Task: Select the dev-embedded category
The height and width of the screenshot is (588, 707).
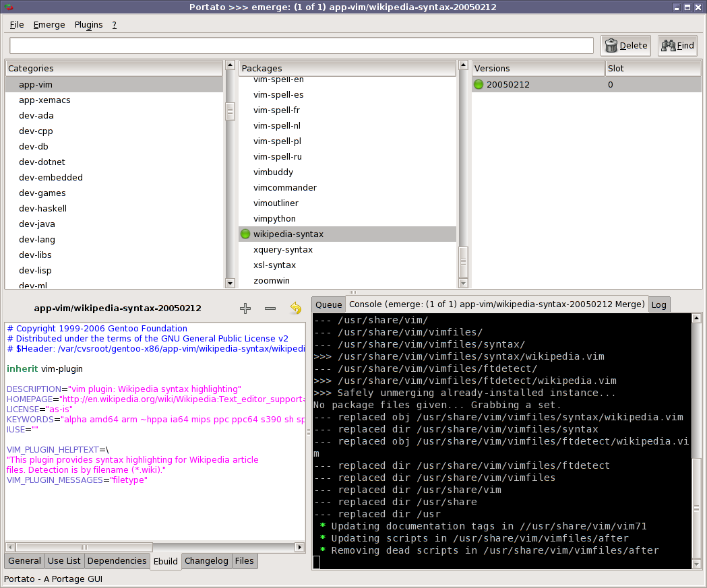Action: (114, 178)
